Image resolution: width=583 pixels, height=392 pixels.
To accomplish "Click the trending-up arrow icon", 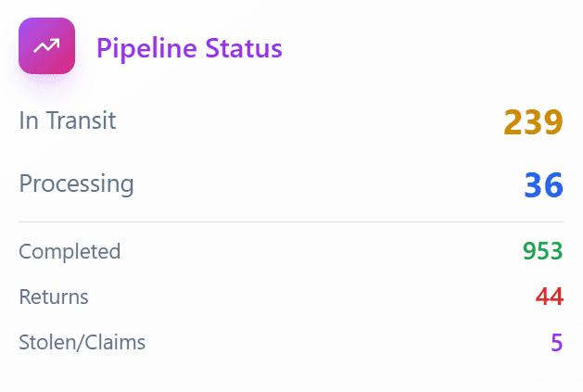I will click(x=46, y=46).
